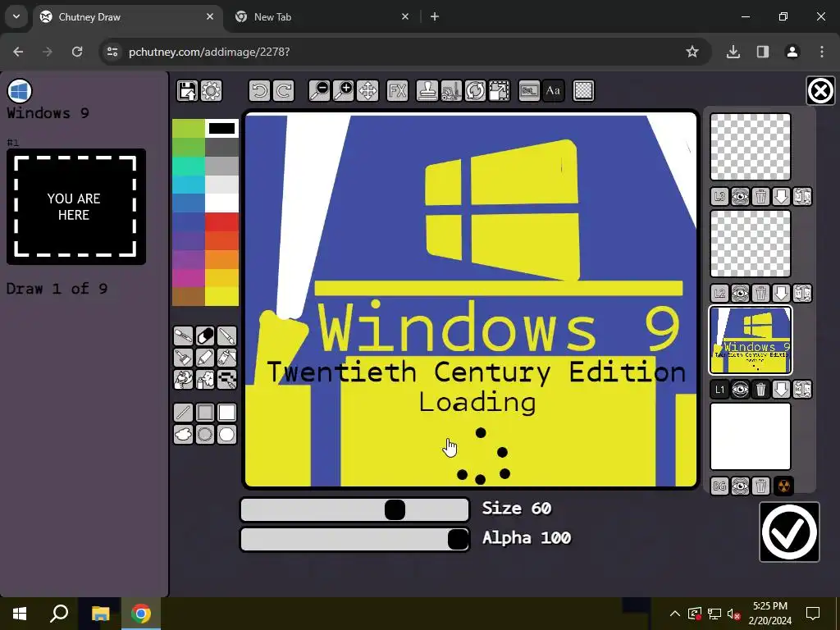Screen dimensions: 840x630
Task: Swap layer L2 with L1 icon
Action: click(802, 293)
